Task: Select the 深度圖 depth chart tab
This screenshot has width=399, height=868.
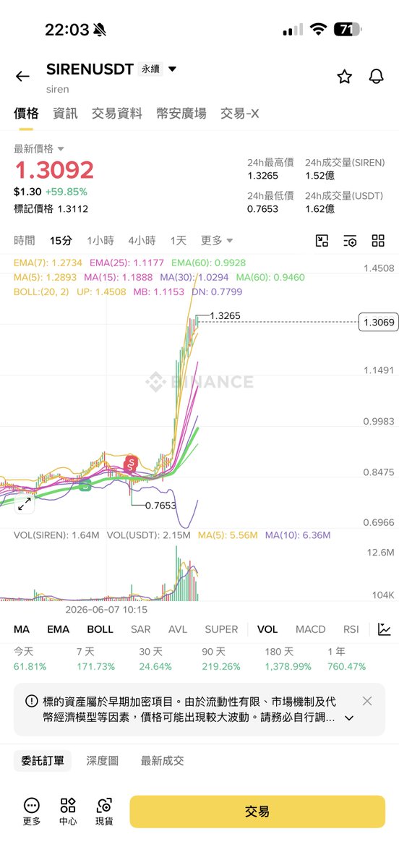Action: click(x=103, y=760)
